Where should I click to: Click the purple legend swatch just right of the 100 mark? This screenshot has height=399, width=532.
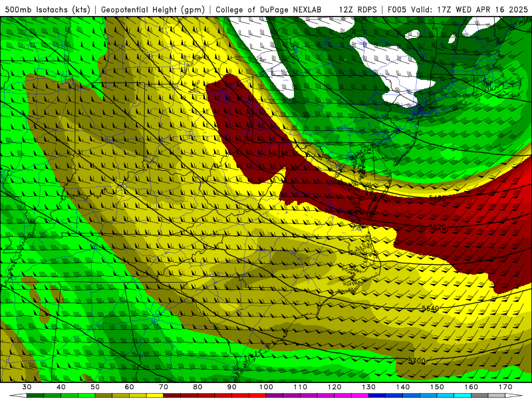point(275,396)
